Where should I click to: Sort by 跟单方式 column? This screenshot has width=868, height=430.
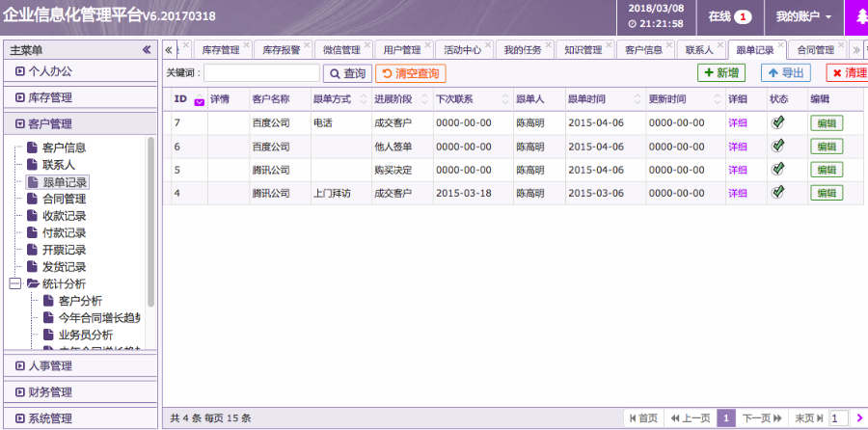point(364,99)
